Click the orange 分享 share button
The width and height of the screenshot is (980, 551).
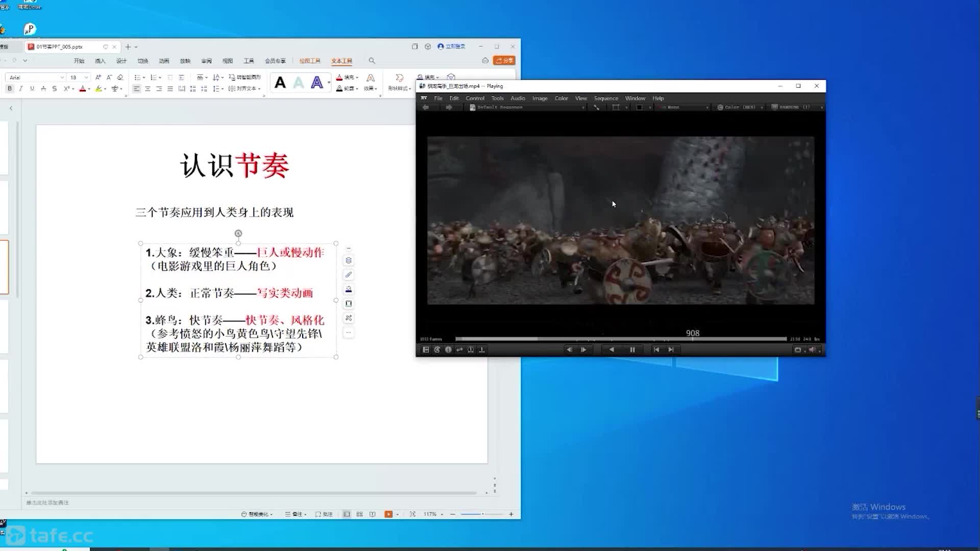(x=504, y=61)
